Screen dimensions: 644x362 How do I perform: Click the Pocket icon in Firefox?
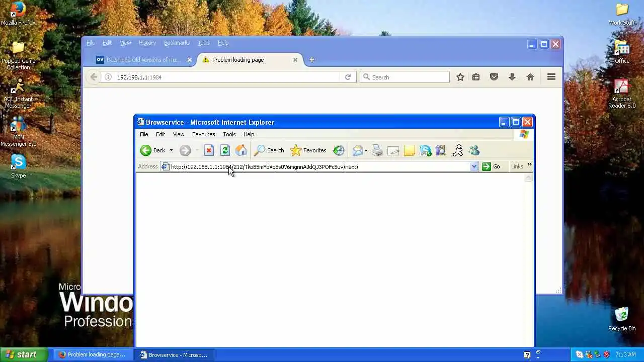click(x=494, y=77)
